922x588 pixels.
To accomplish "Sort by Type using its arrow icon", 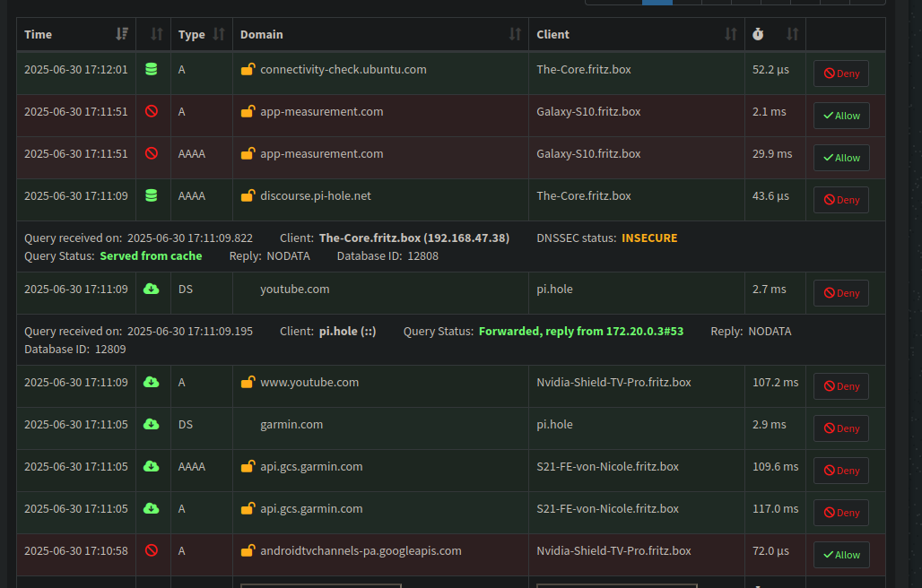I will coord(219,34).
